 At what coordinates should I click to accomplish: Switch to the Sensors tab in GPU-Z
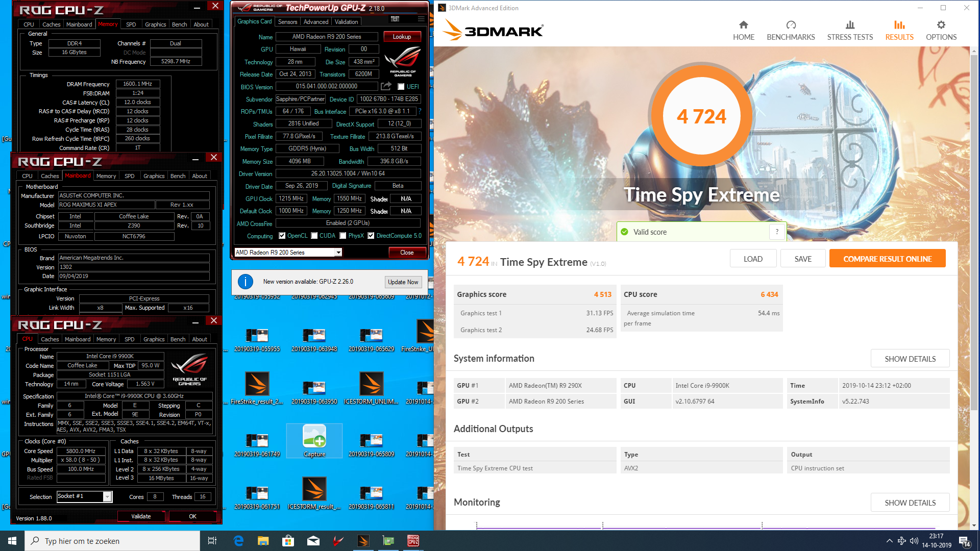pyautogui.click(x=287, y=22)
